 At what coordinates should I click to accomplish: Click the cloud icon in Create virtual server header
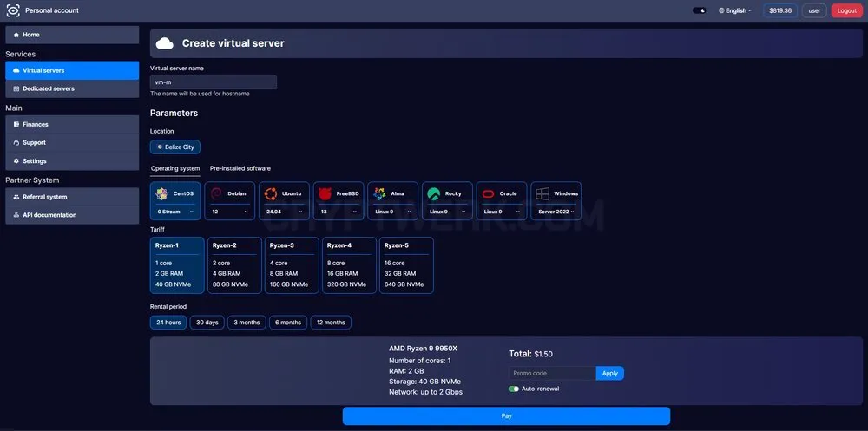tap(165, 43)
